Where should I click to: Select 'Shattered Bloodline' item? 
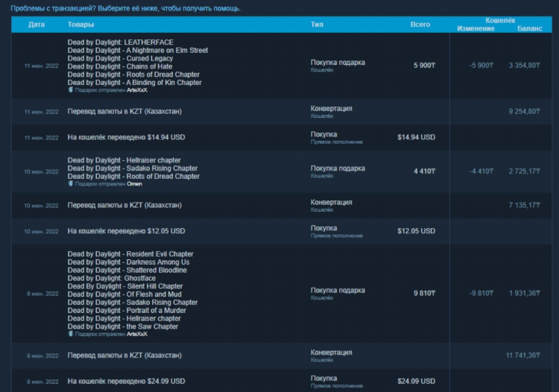[x=127, y=270]
